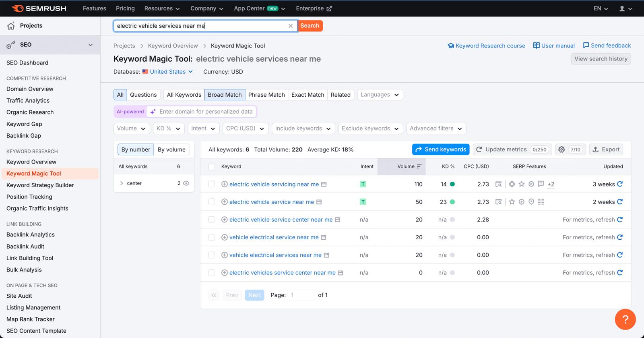
Task: Jump to first page with double arrow
Action: click(x=214, y=295)
